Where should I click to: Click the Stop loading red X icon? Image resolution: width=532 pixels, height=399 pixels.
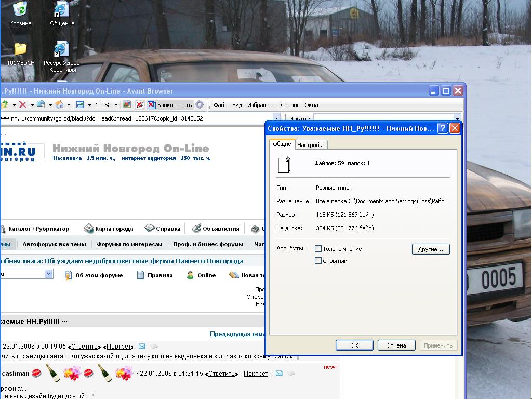(22, 105)
